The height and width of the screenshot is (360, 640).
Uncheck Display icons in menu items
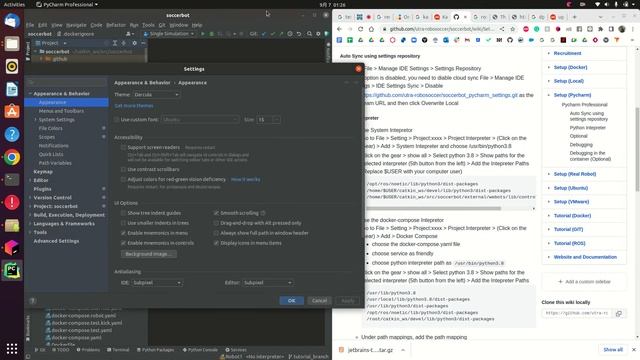tap(216, 243)
